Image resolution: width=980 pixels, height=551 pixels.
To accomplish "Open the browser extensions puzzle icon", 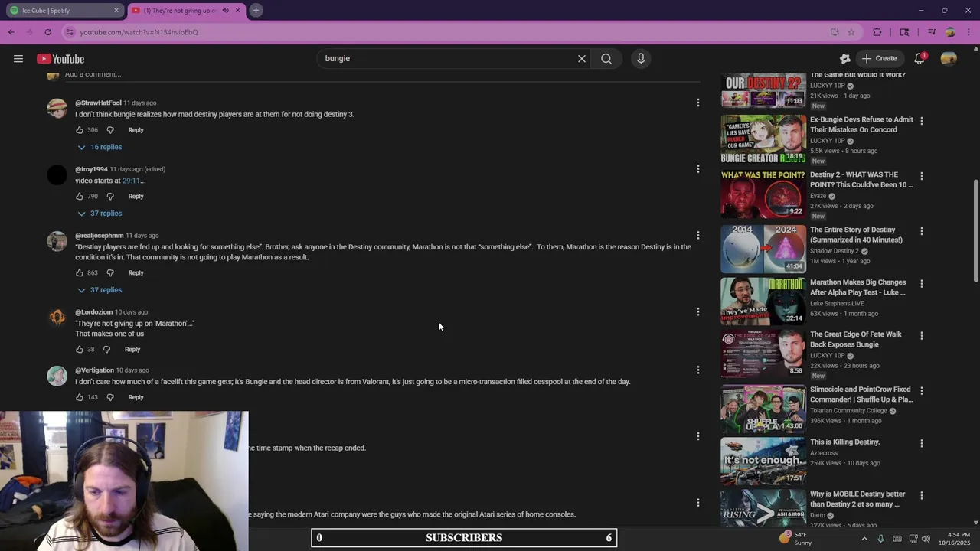I will [877, 32].
